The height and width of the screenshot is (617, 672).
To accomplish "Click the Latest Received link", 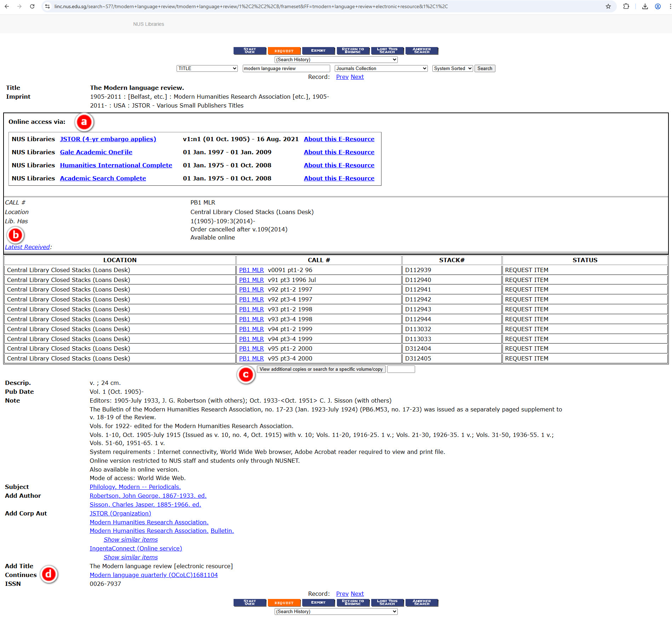I will (27, 247).
